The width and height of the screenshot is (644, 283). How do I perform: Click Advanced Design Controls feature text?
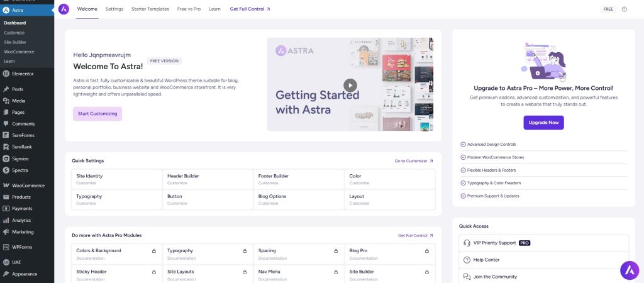[491, 145]
